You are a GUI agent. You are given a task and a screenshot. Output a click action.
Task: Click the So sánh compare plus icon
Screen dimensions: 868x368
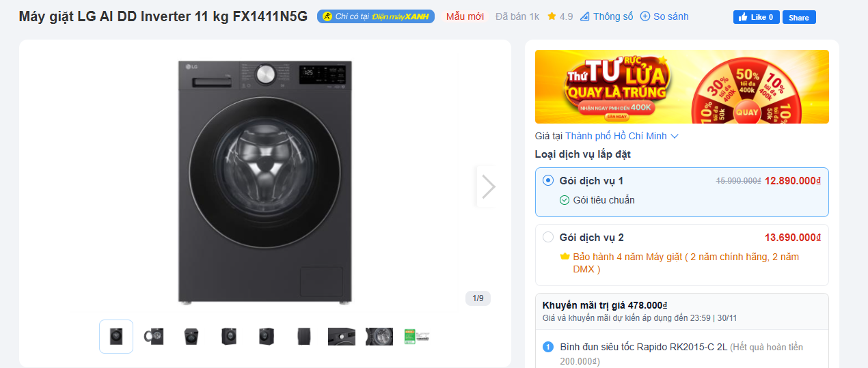(x=645, y=16)
